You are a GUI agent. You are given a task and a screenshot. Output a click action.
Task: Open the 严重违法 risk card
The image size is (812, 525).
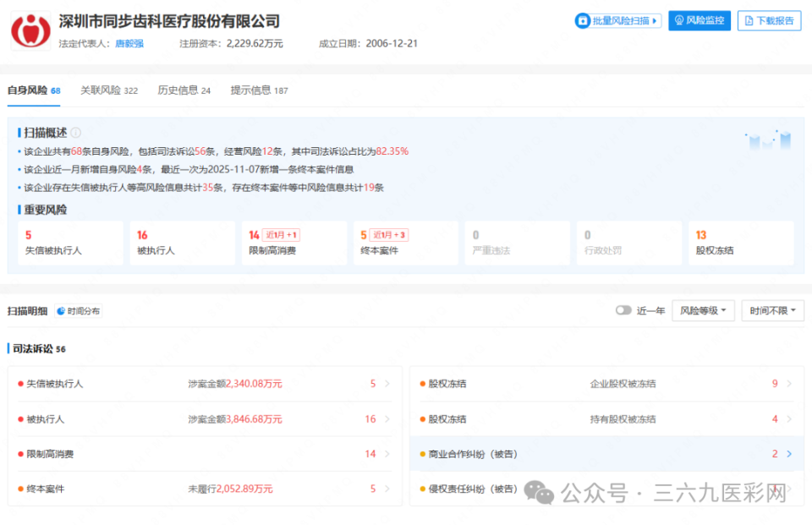tap(518, 243)
